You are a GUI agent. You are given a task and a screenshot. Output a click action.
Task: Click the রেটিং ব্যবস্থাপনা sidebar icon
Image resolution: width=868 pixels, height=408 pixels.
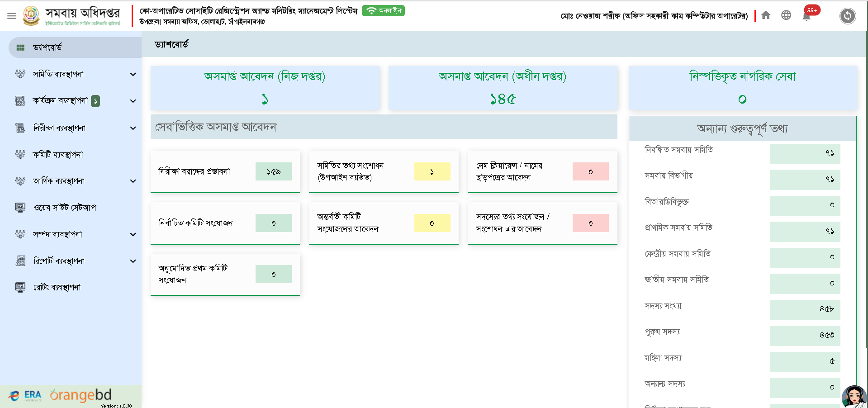[20, 287]
